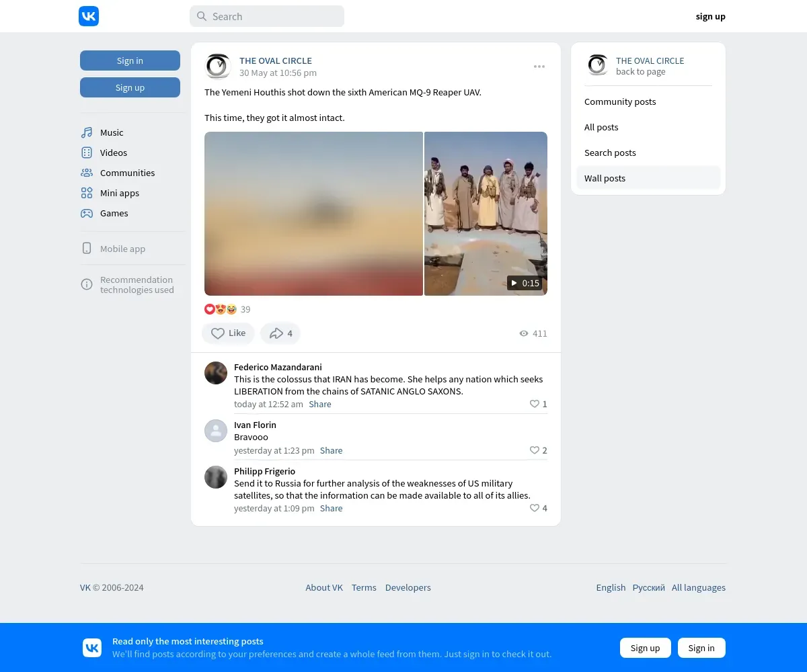This screenshot has width=807, height=672.
Task: Click the reaction emojis with count 39
Action: coord(227,309)
